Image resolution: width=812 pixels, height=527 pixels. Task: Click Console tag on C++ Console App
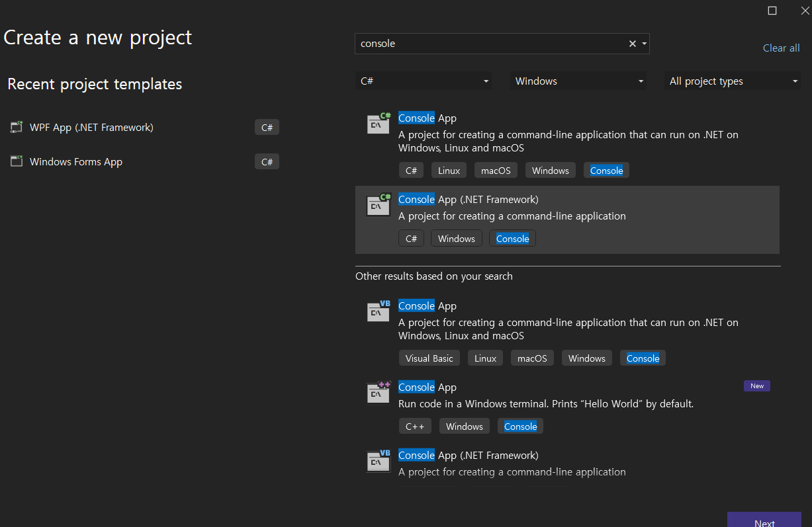[x=520, y=426]
